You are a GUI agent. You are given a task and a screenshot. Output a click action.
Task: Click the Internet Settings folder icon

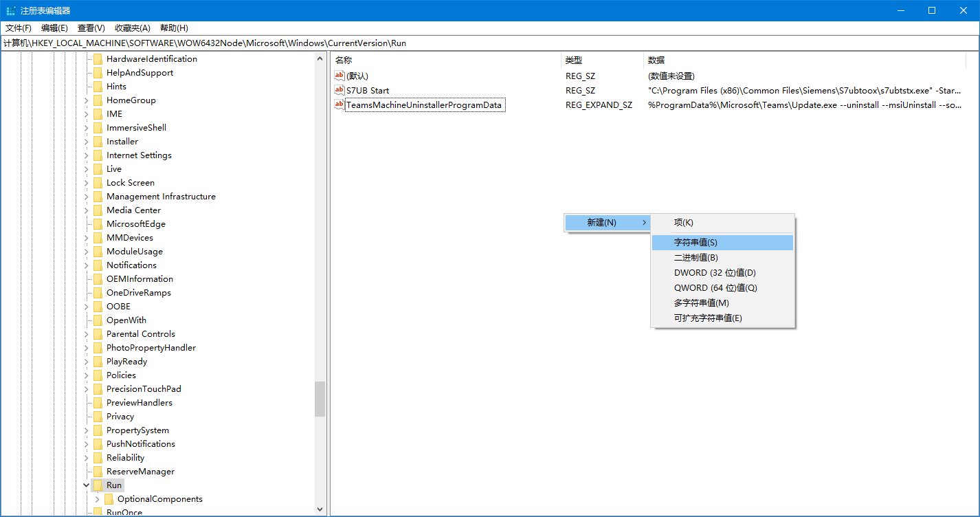tap(98, 155)
